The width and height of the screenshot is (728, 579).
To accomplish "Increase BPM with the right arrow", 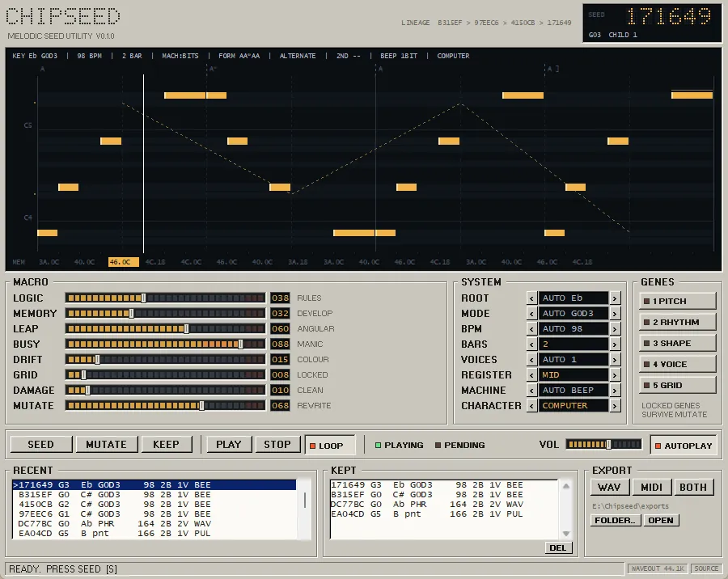I will tap(615, 329).
